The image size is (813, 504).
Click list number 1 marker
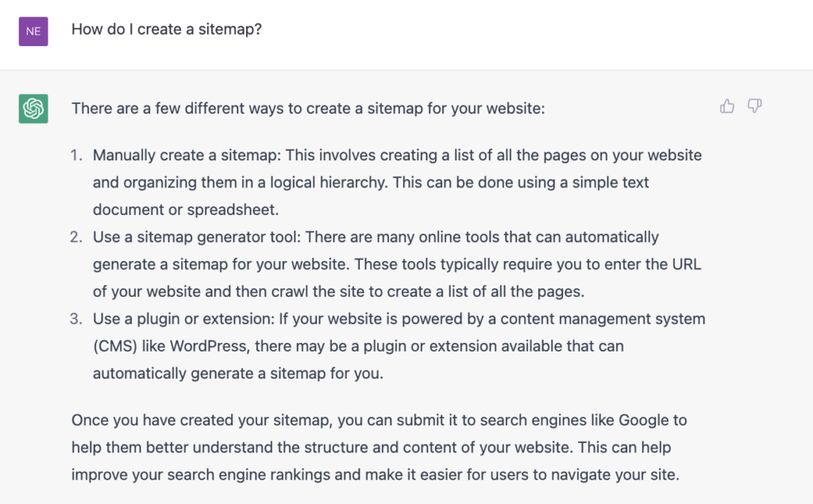(76, 156)
